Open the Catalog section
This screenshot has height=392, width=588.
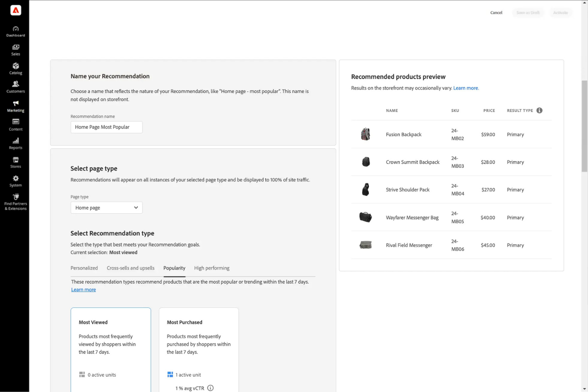tap(15, 68)
